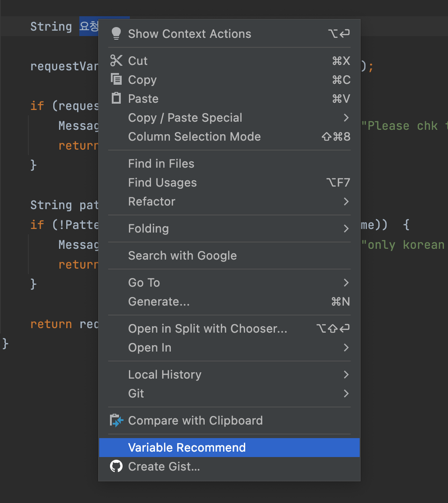The width and height of the screenshot is (448, 503).
Task: Choose the highlighted Variable Recommend option
Action: tap(187, 447)
